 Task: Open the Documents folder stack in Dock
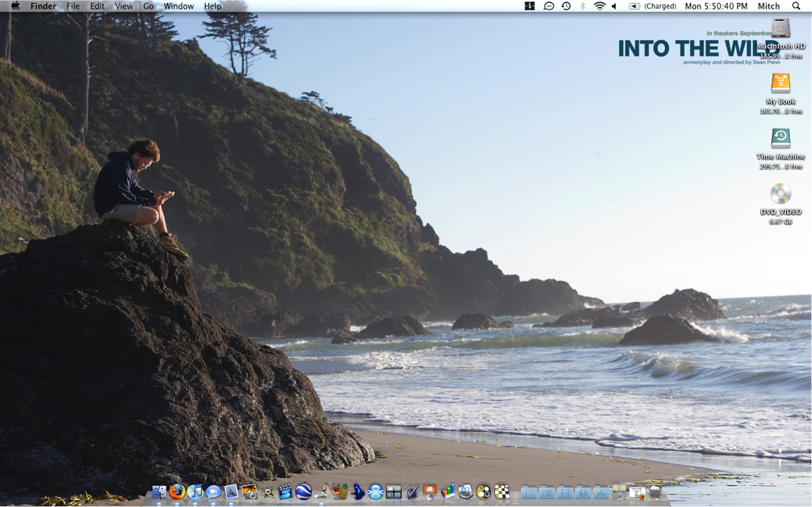coord(529,492)
